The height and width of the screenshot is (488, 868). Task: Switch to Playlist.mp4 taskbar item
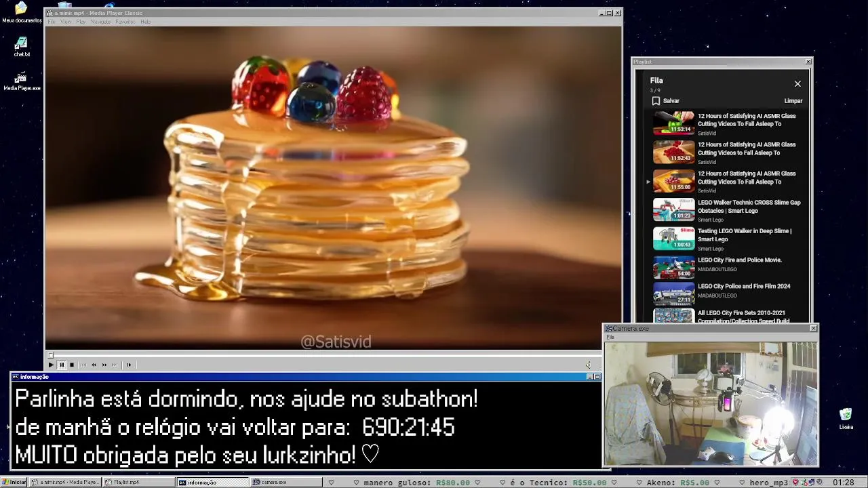pyautogui.click(x=138, y=483)
